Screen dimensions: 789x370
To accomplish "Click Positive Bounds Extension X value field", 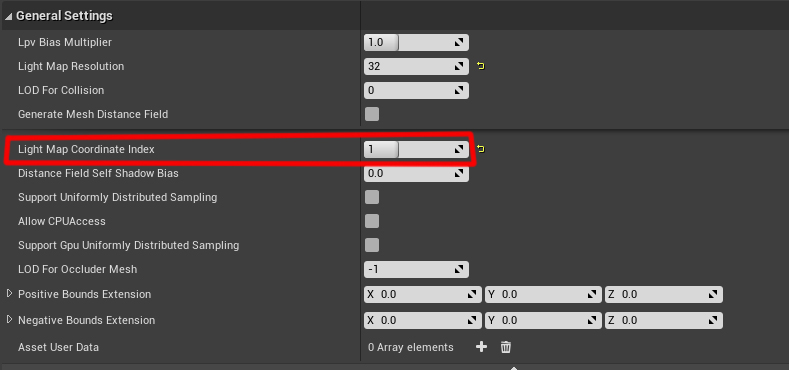I will click(x=423, y=294).
